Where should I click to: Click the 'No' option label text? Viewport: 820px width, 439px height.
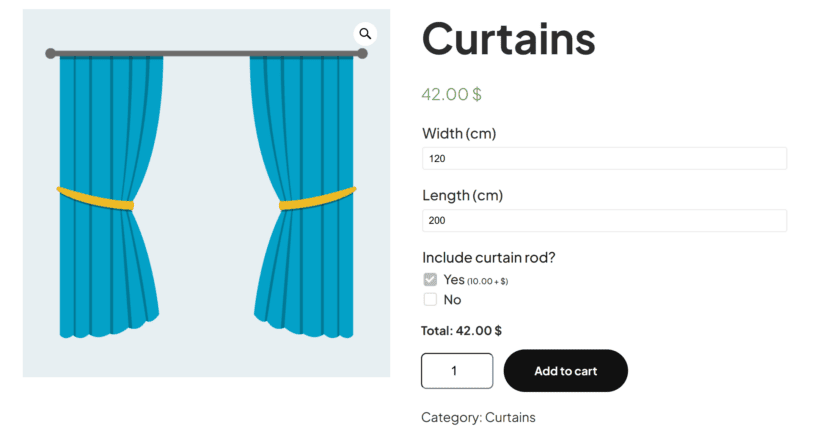452,300
